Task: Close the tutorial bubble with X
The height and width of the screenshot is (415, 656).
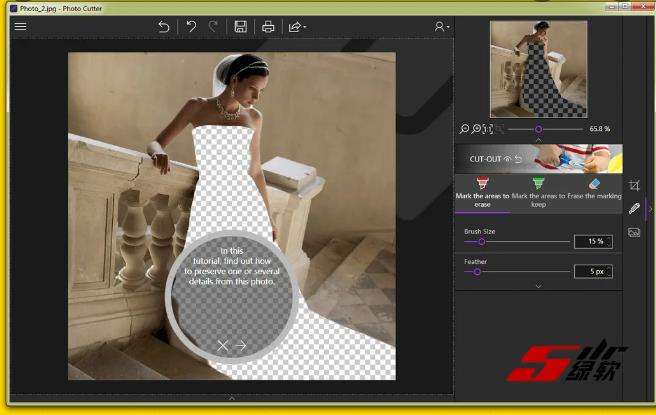Action: pyautogui.click(x=223, y=345)
